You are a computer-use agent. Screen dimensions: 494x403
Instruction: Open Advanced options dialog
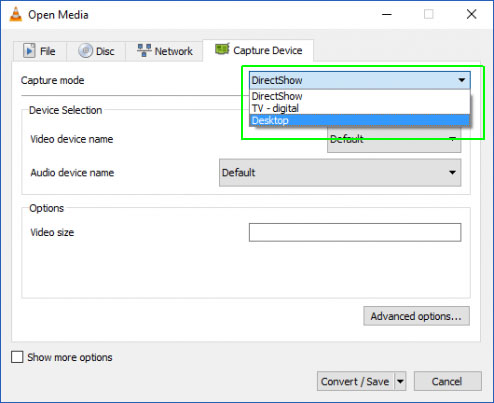(416, 316)
